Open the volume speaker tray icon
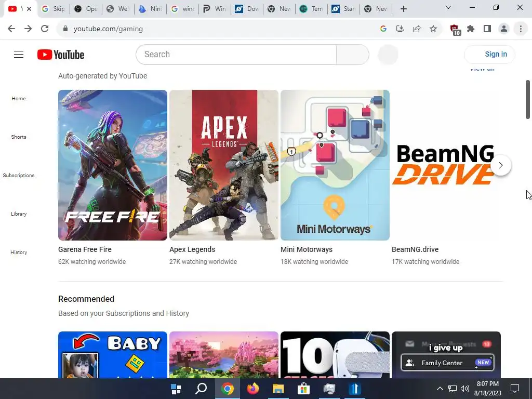This screenshot has width=532, height=399. 465,389
